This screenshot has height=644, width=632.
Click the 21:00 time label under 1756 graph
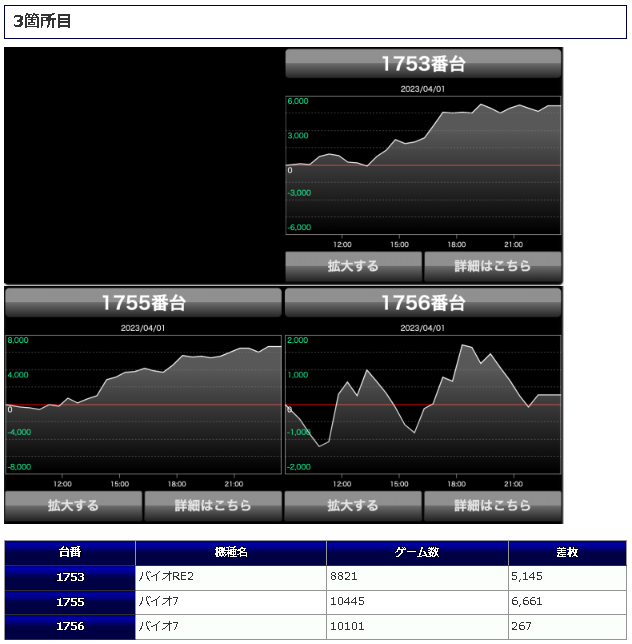513,484
